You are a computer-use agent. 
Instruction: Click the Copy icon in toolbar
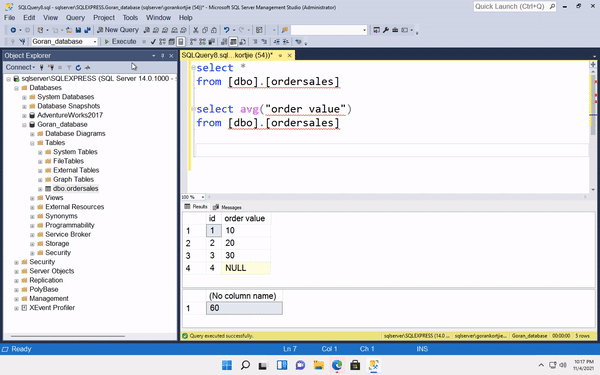click(x=205, y=30)
